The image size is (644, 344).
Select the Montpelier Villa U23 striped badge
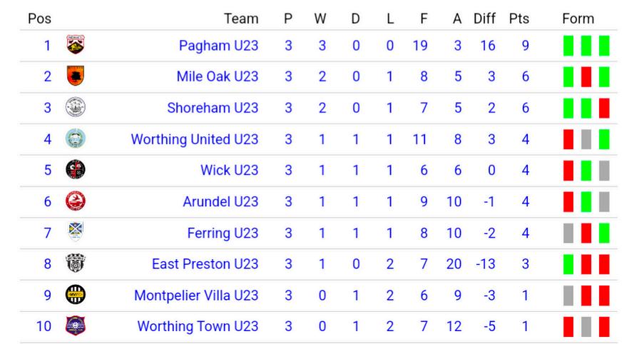76,295
